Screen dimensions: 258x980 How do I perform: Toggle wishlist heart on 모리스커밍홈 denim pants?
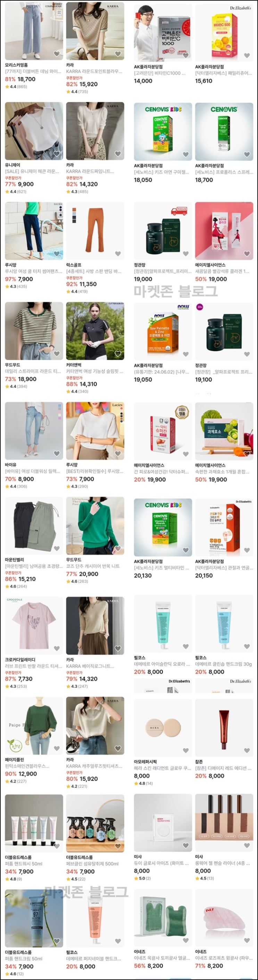(57, 54)
